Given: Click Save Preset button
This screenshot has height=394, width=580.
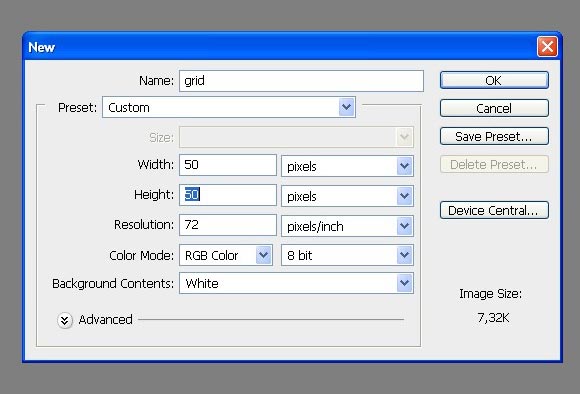Looking at the screenshot, I should (494, 137).
